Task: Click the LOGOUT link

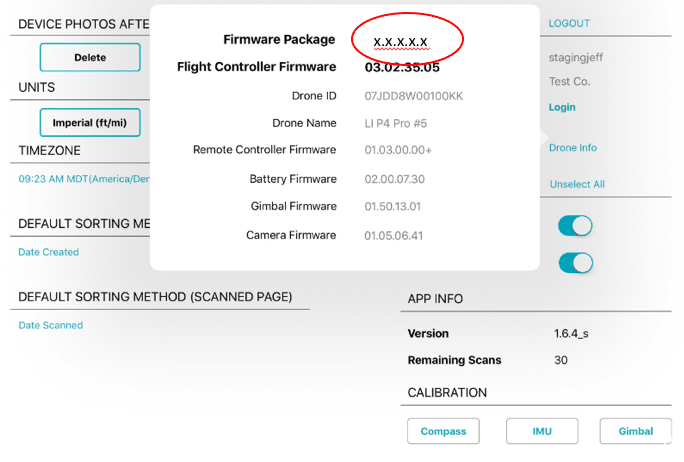Action: point(569,23)
